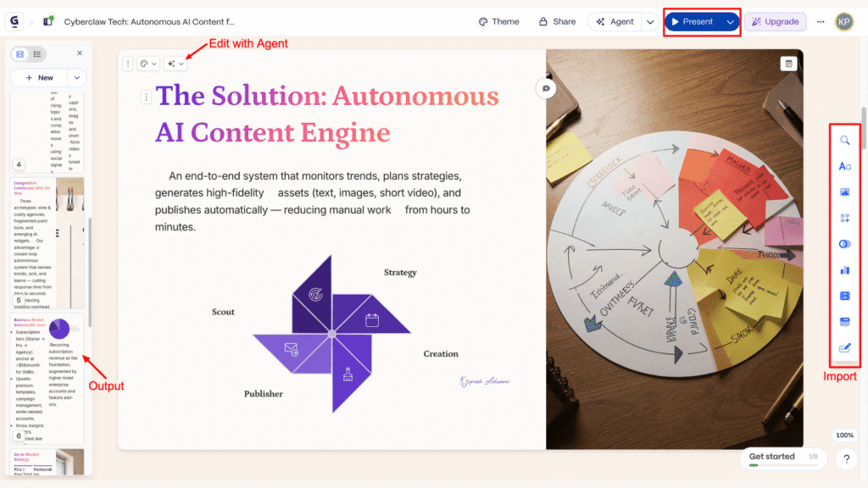Select the Publisher label in the diagram
Screen dimensions: 868x488
(264, 394)
